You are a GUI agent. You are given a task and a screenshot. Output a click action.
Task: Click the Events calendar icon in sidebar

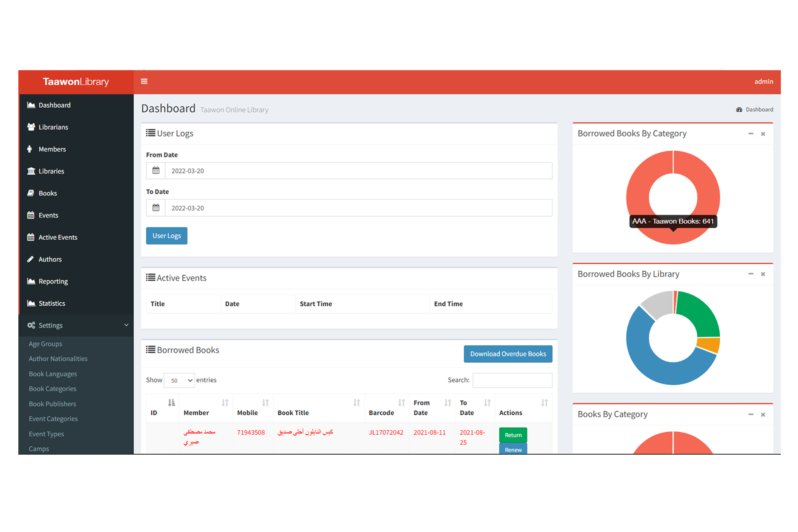click(31, 215)
